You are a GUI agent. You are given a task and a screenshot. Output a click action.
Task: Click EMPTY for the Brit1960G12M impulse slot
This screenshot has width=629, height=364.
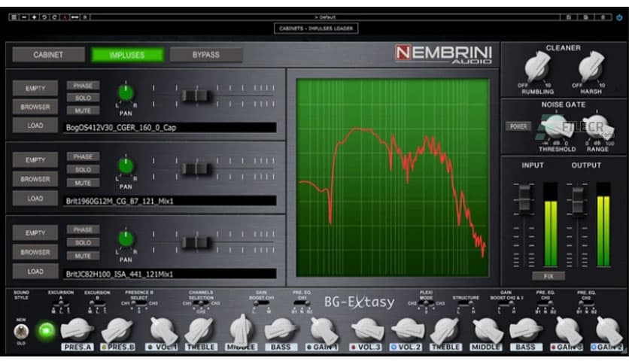pos(35,160)
